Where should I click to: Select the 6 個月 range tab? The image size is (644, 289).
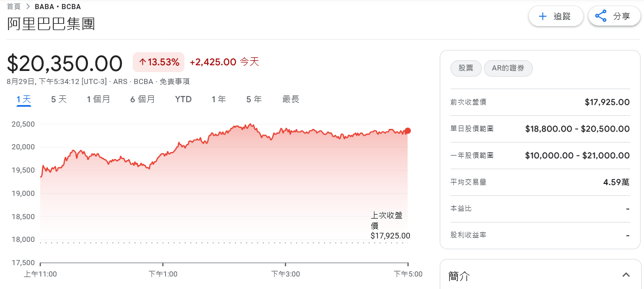click(x=142, y=99)
